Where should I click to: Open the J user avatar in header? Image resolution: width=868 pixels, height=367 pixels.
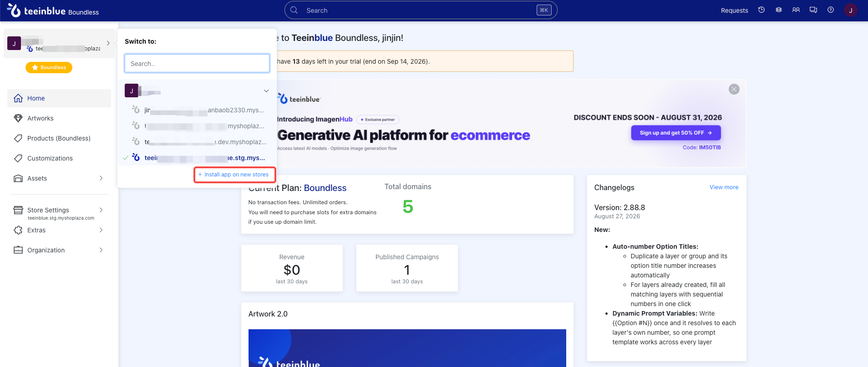click(851, 10)
